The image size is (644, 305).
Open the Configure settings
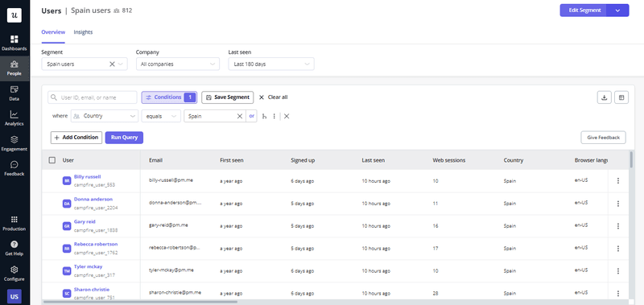coord(14,274)
